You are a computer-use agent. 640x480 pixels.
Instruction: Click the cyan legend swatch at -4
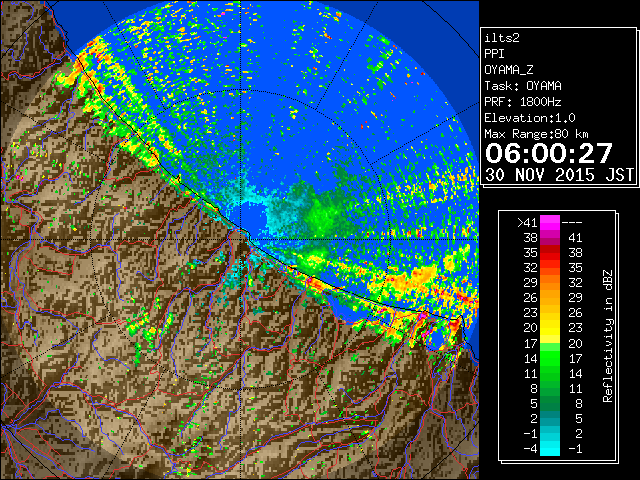click(550, 449)
